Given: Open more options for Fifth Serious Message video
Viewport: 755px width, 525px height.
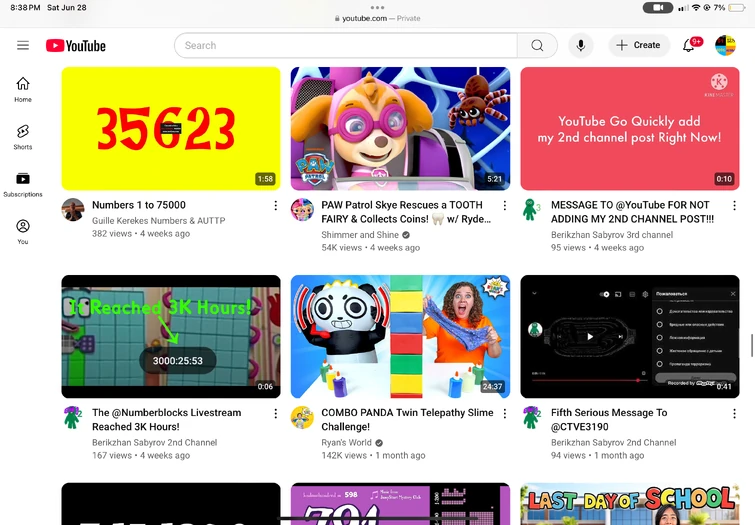Looking at the screenshot, I should point(734,413).
